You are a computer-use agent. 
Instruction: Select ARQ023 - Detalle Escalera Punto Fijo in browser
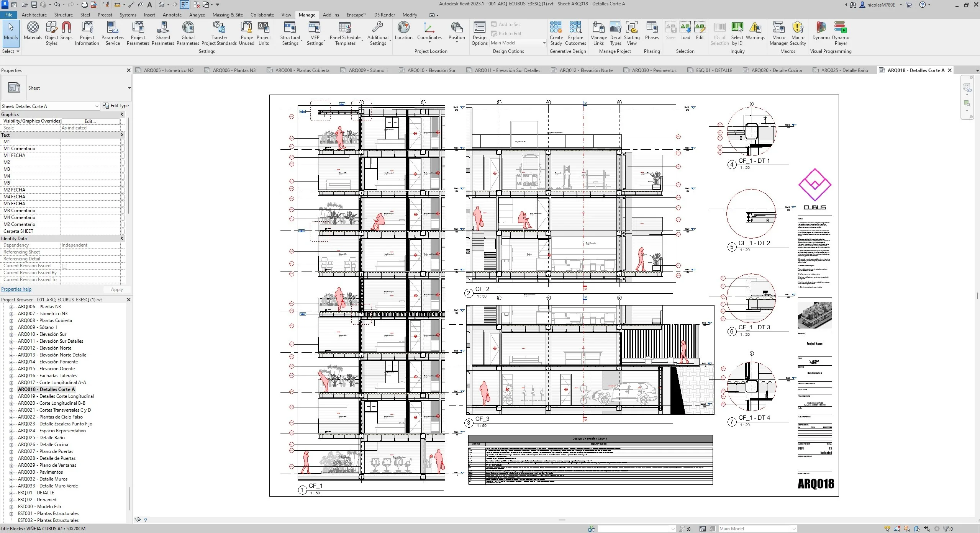(x=55, y=424)
